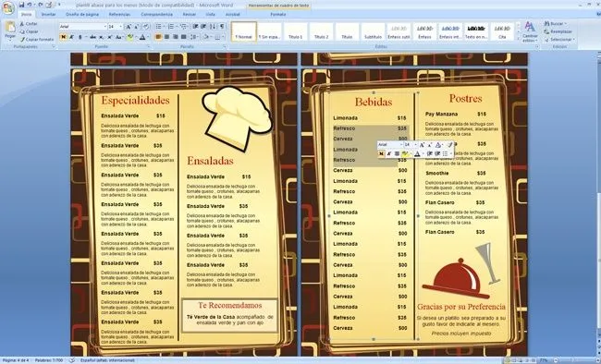Align text left in ribbon
This screenshot has width=601, height=364.
pos(158,37)
